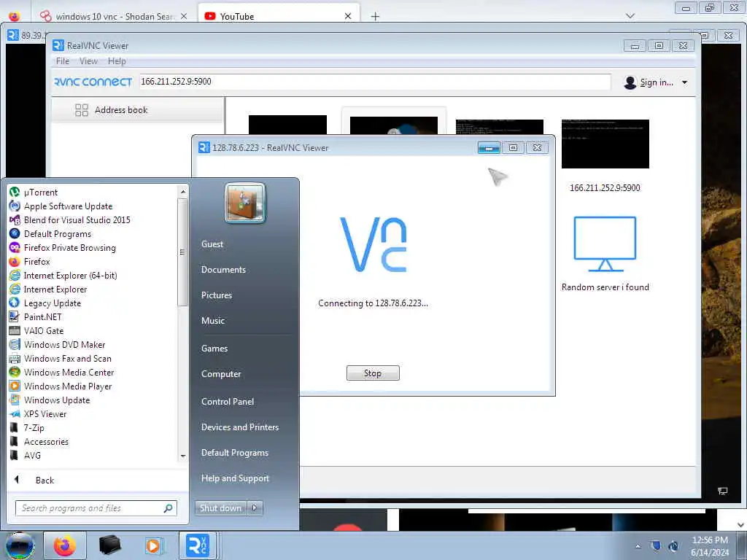
Task: Click the Windows Start orb
Action: click(x=20, y=545)
